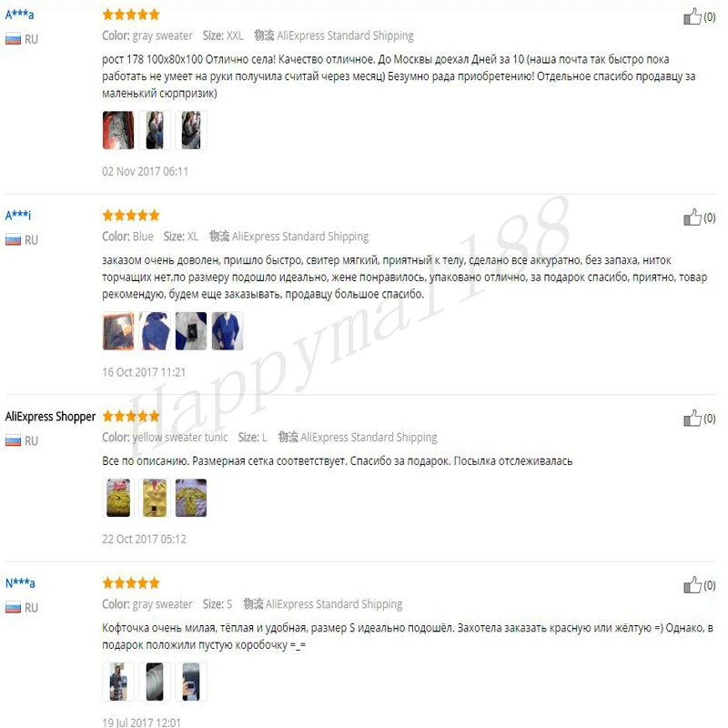The height and width of the screenshot is (728, 728).
Task: Click Russian flag icon under N***a
Action: click(x=13, y=608)
